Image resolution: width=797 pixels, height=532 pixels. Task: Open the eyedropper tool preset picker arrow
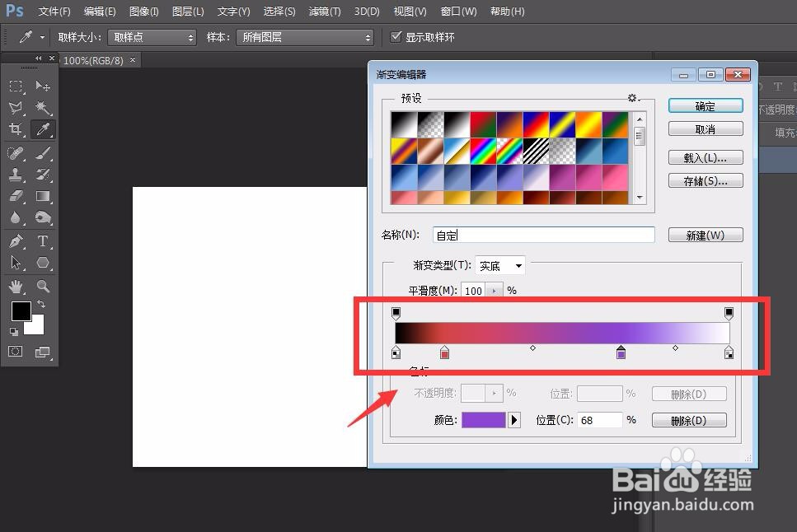click(42, 37)
